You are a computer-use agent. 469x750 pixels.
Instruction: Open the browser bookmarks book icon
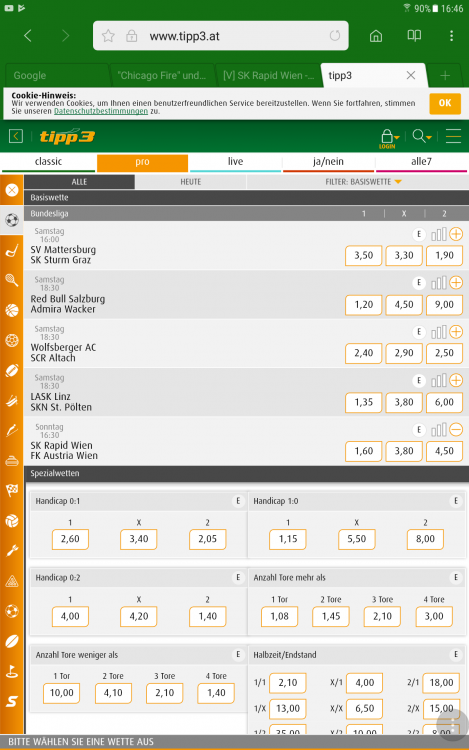click(414, 36)
